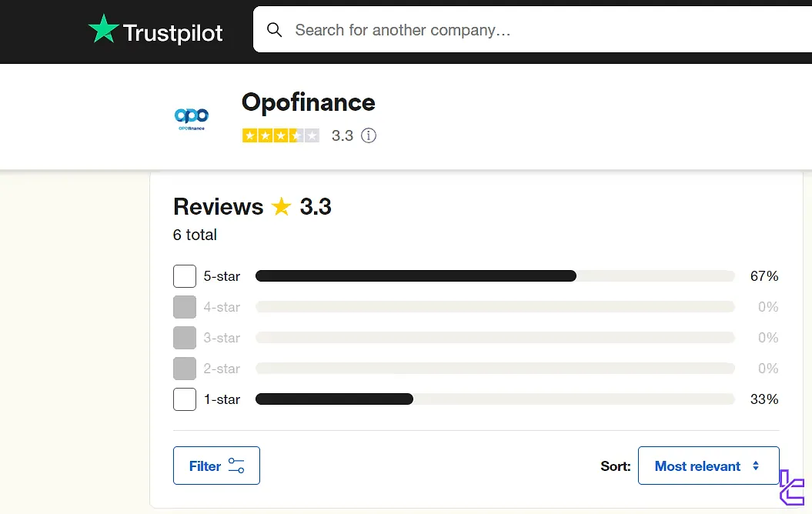
Task: Click the purple watermark logo in corner
Action: point(792,487)
